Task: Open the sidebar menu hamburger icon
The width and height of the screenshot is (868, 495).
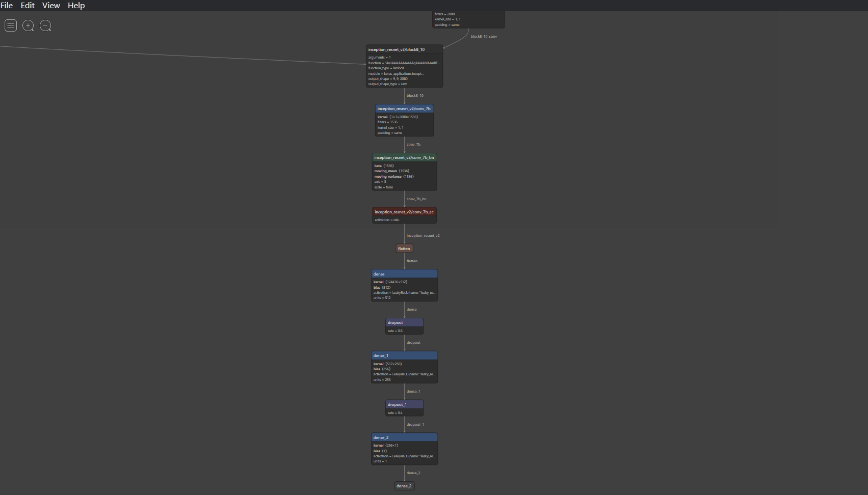Action: (x=11, y=25)
